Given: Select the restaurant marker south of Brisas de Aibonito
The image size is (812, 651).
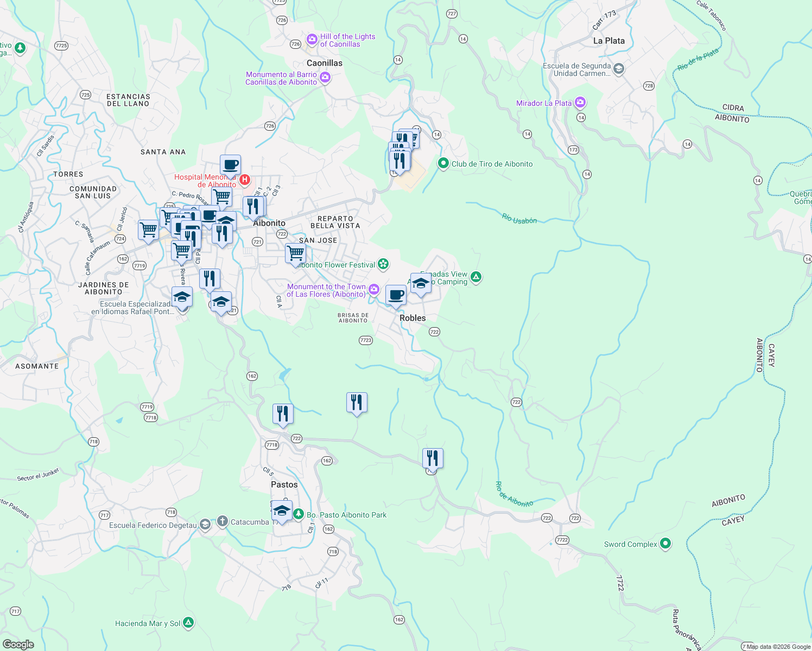Looking at the screenshot, I should 357,404.
